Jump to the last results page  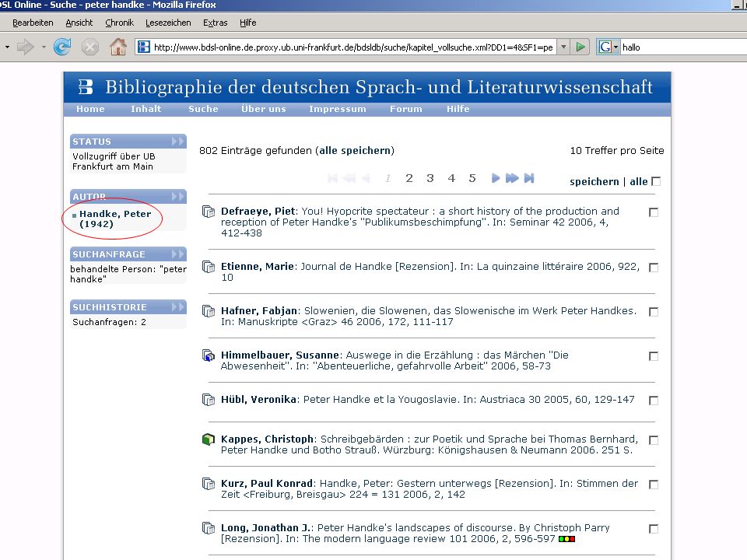point(529,178)
